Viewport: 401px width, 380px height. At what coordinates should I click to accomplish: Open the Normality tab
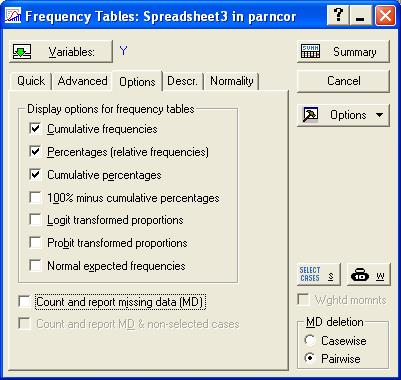(232, 81)
